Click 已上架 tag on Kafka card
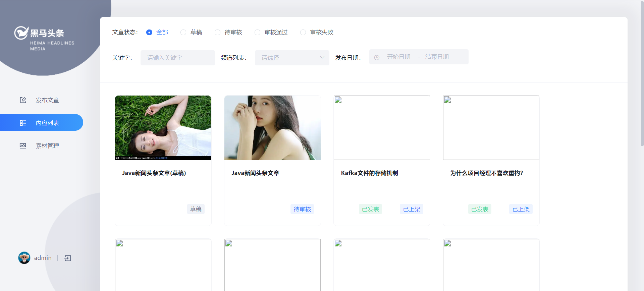 [x=412, y=209]
